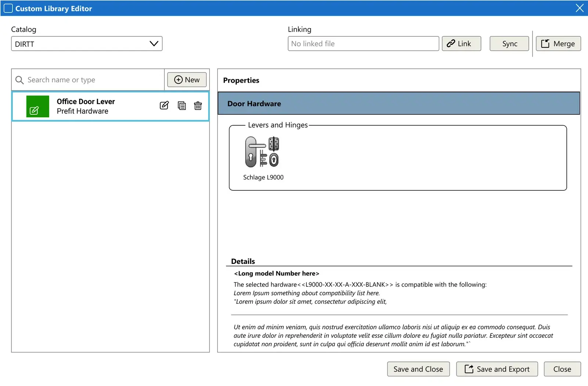The width and height of the screenshot is (588, 386).
Task: Click the Link button
Action: [x=461, y=44]
